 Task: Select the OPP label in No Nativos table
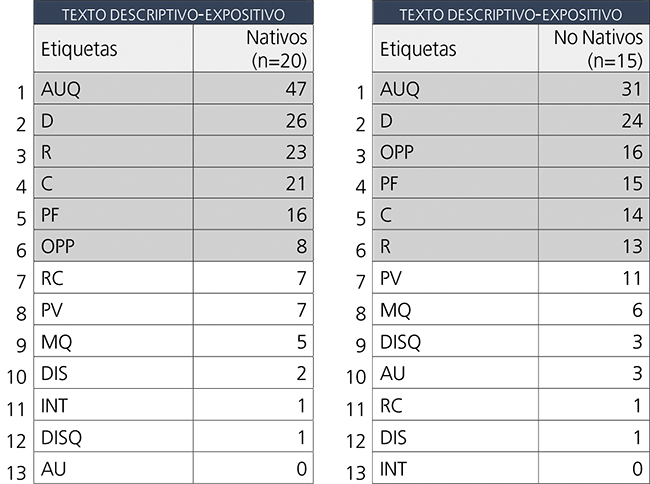[x=399, y=154]
